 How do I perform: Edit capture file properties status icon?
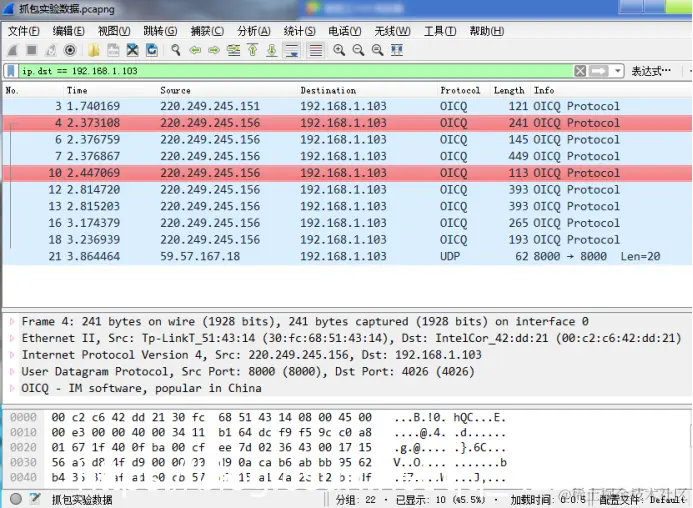[35, 499]
